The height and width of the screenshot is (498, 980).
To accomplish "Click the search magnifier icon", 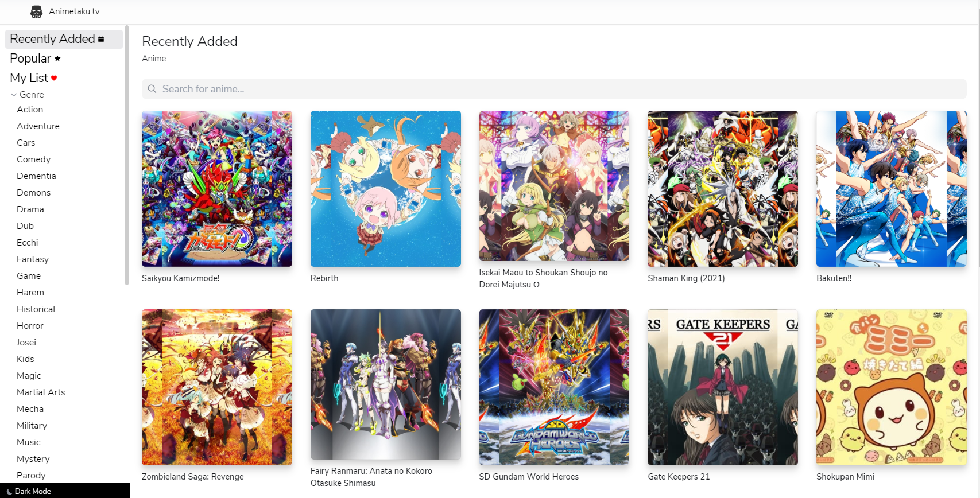I will coord(152,89).
